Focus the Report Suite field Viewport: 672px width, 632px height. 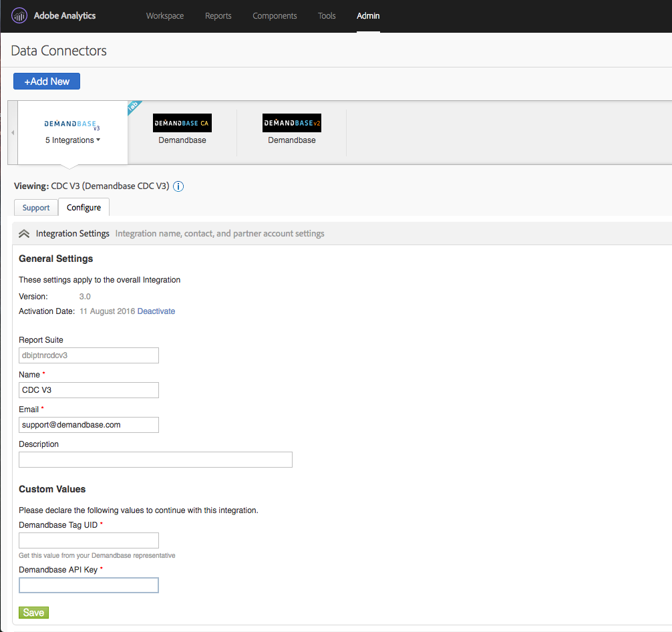pos(89,355)
